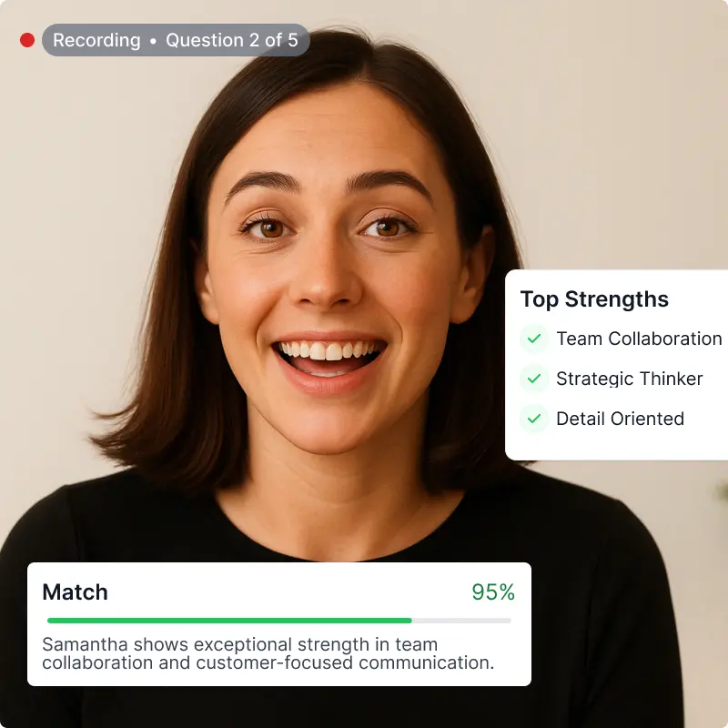Screen dimensions: 728x728
Task: Click the 95% match score
Action: [493, 592]
